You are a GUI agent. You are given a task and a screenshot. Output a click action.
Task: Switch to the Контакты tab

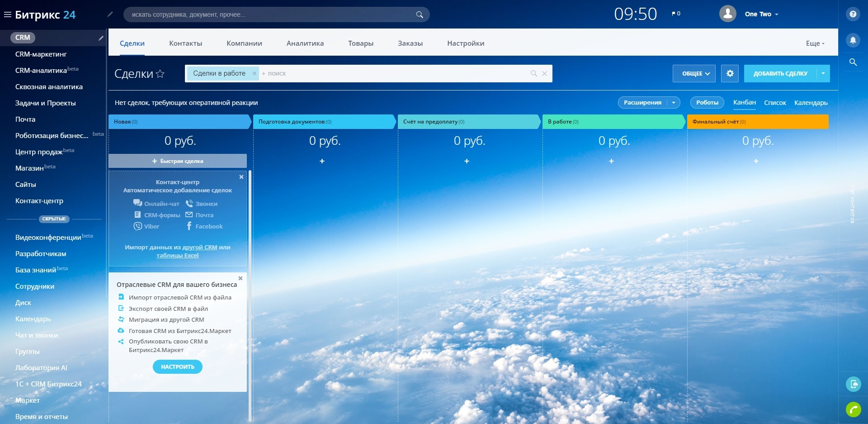point(186,43)
